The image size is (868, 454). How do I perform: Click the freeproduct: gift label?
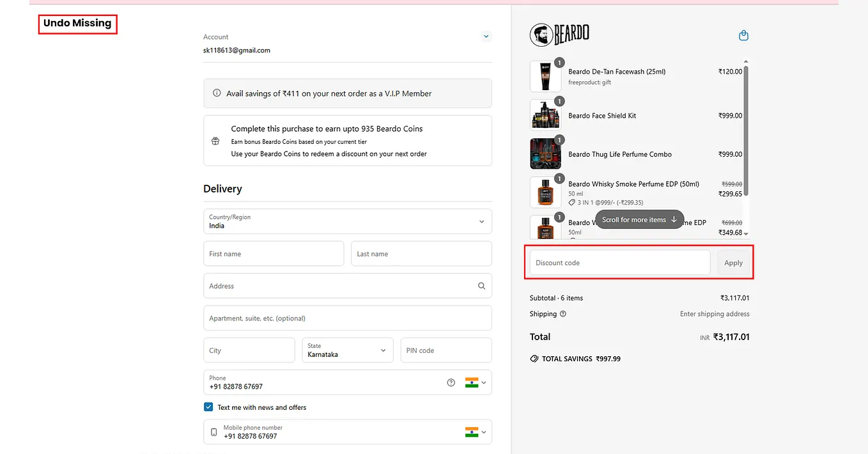tap(589, 82)
